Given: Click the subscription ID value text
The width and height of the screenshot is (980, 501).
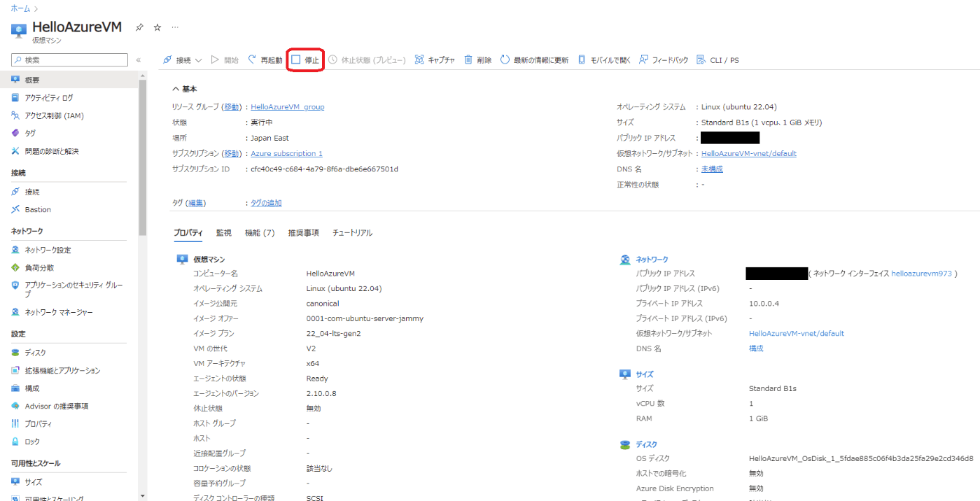Looking at the screenshot, I should (324, 169).
